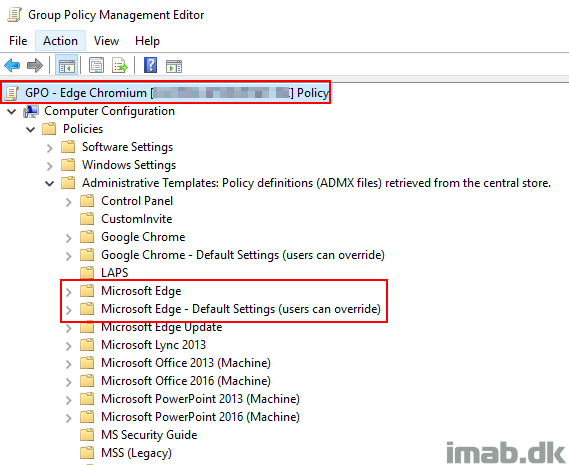The width and height of the screenshot is (569, 465).
Task: Click the Windows Settings folder icon
Action: point(68,165)
